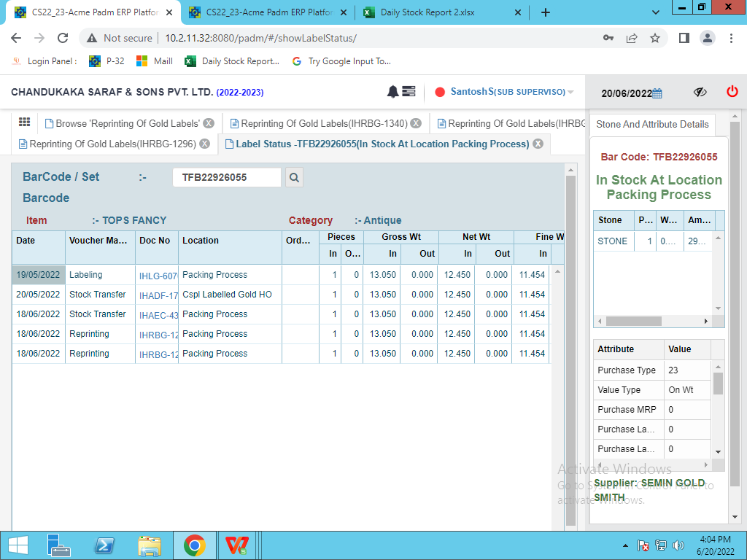747x560 pixels.
Task: Click stone table horizontal scrollbar thumb
Action: click(x=633, y=322)
